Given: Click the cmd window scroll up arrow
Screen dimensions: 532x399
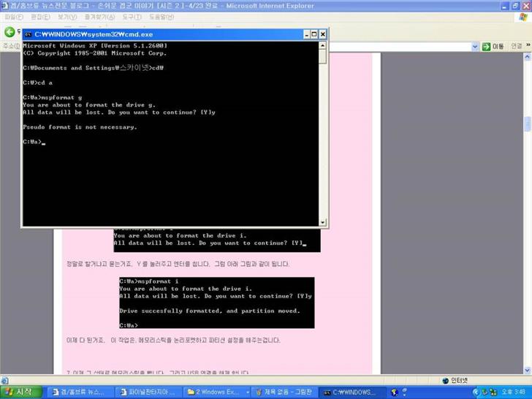Looking at the screenshot, I should pos(323,45).
